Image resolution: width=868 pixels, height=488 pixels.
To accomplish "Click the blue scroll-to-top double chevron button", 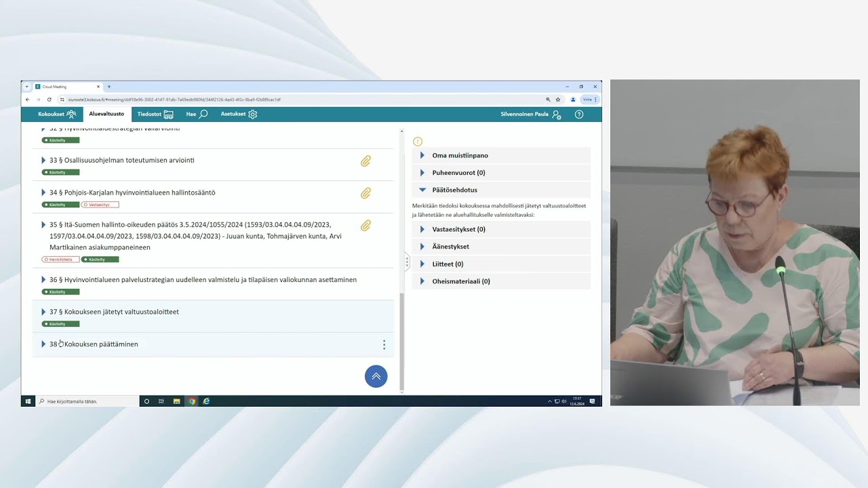I will [376, 376].
